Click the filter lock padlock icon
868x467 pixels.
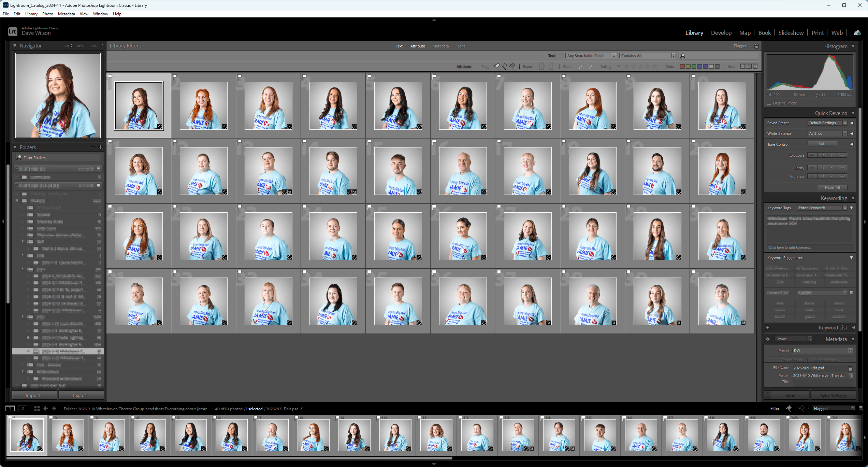tap(756, 46)
